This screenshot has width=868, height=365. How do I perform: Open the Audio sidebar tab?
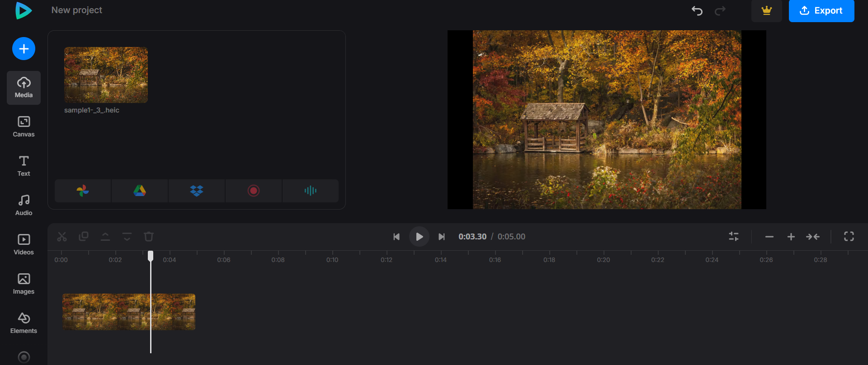tap(24, 206)
